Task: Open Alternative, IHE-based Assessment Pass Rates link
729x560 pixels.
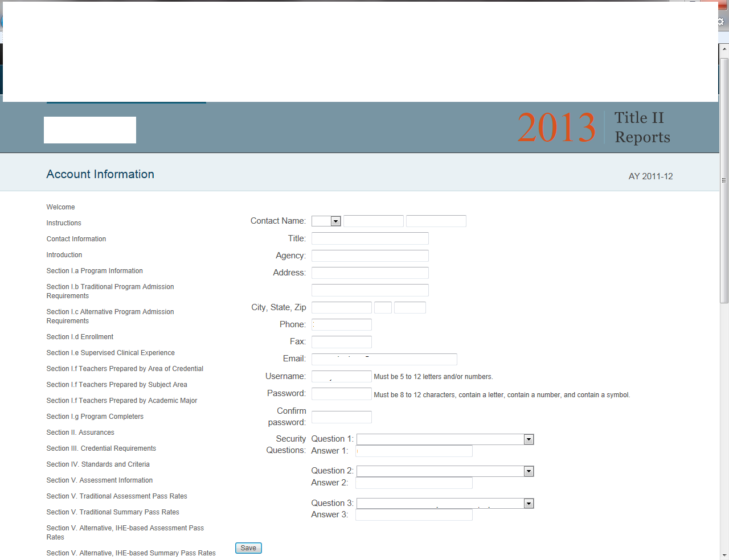Action: point(125,533)
